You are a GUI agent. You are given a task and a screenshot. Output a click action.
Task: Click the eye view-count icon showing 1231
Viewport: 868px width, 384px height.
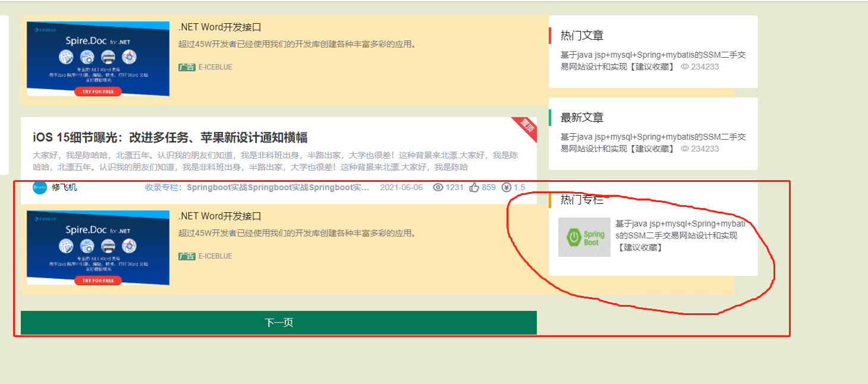[x=437, y=187]
